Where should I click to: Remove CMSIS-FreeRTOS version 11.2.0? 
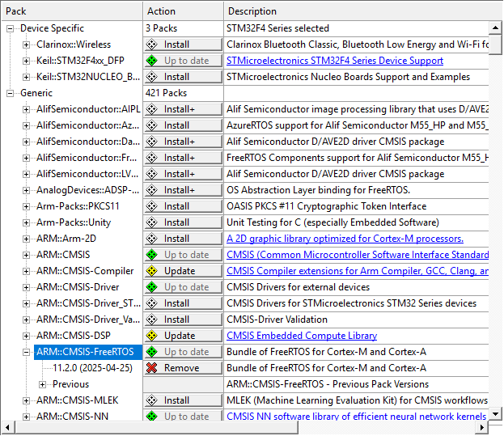pyautogui.click(x=183, y=368)
